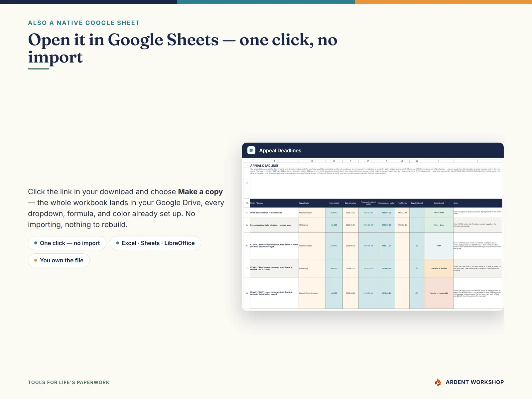Click 'ALSO A NATIVE GOOGLE SHEET' eyebrow label
Image resolution: width=532 pixels, height=399 pixels.
click(x=84, y=23)
